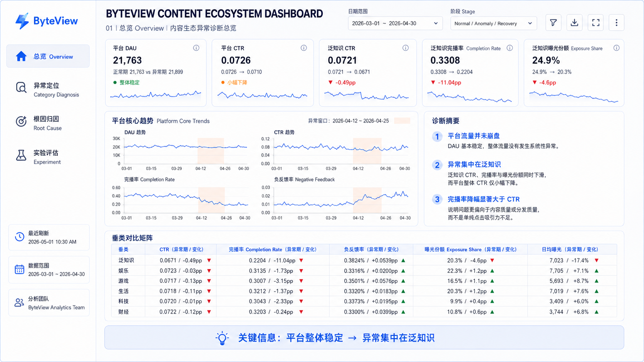This screenshot has width=644, height=362.
Task: Click the calendar icon beside 数据范围
Action: (20, 269)
